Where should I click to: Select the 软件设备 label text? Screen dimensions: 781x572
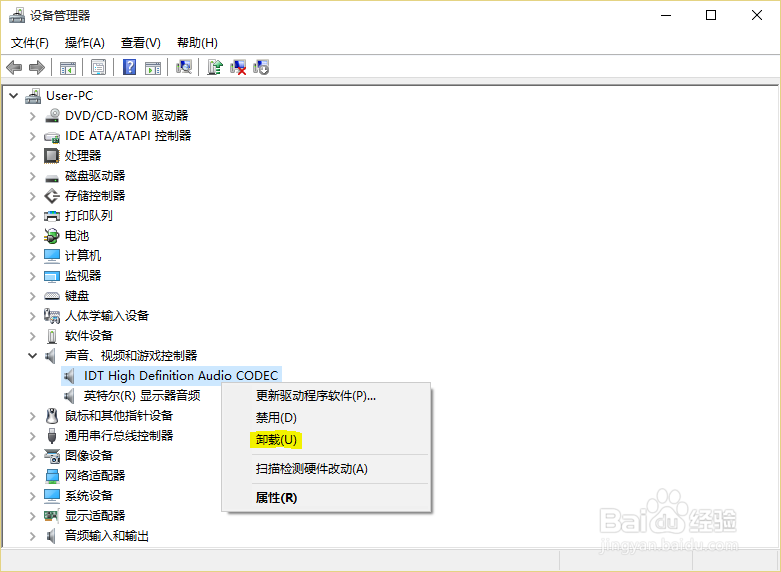[x=89, y=336]
